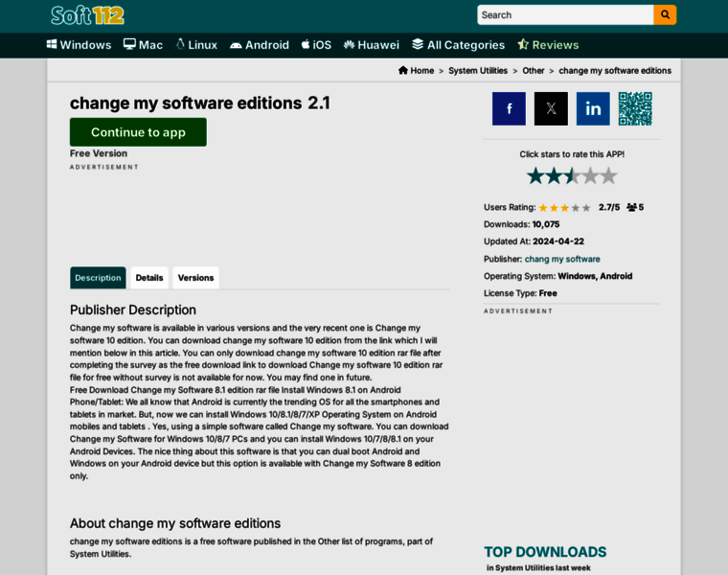Click 'Operating System: Windows, Android' text
The width and height of the screenshot is (728, 575).
[x=558, y=276]
